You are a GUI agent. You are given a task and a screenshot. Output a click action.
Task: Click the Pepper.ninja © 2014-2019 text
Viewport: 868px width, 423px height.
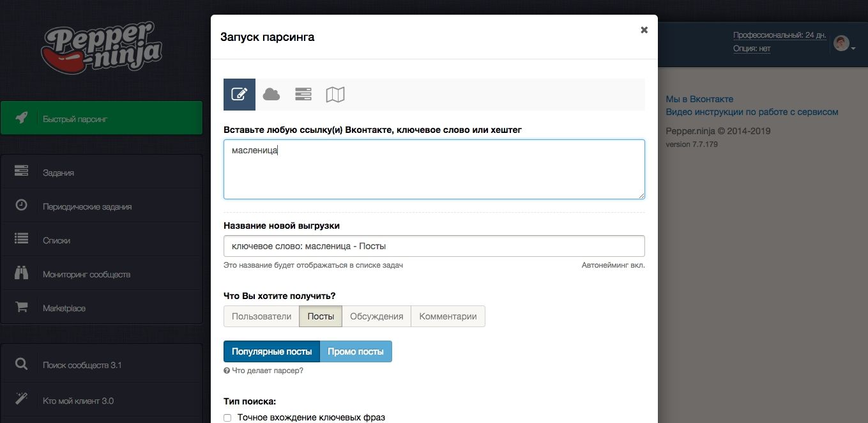(x=718, y=131)
